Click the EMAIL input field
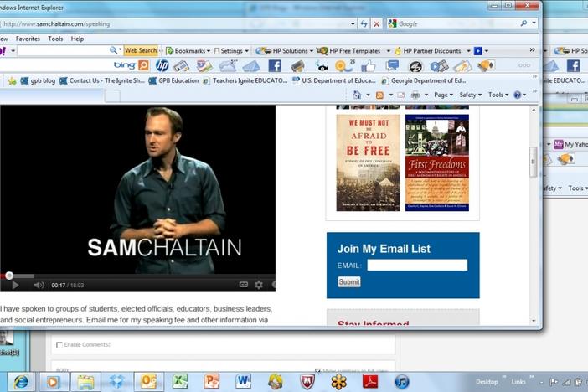Screen dimensions: 588x392 [x=417, y=266]
